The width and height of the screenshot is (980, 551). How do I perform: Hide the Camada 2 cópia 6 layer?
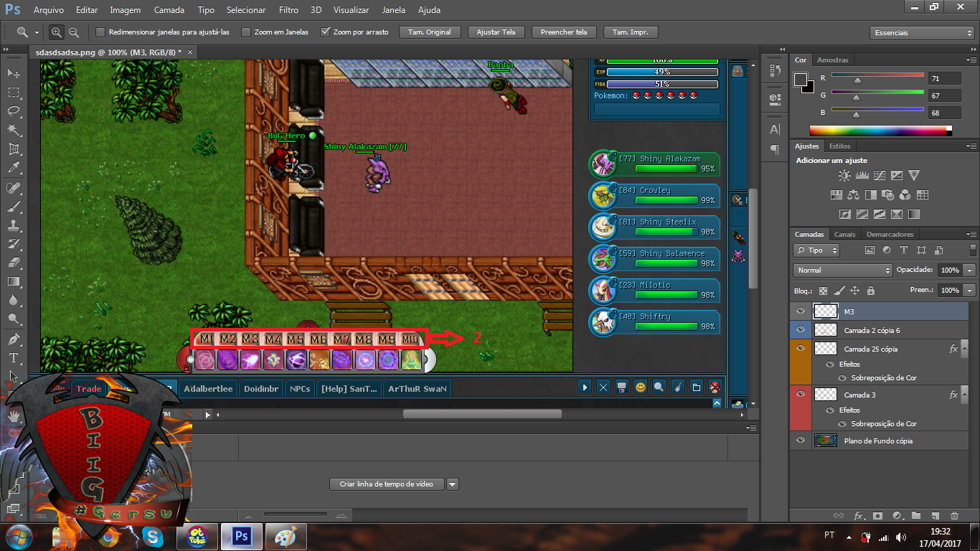[x=801, y=330]
